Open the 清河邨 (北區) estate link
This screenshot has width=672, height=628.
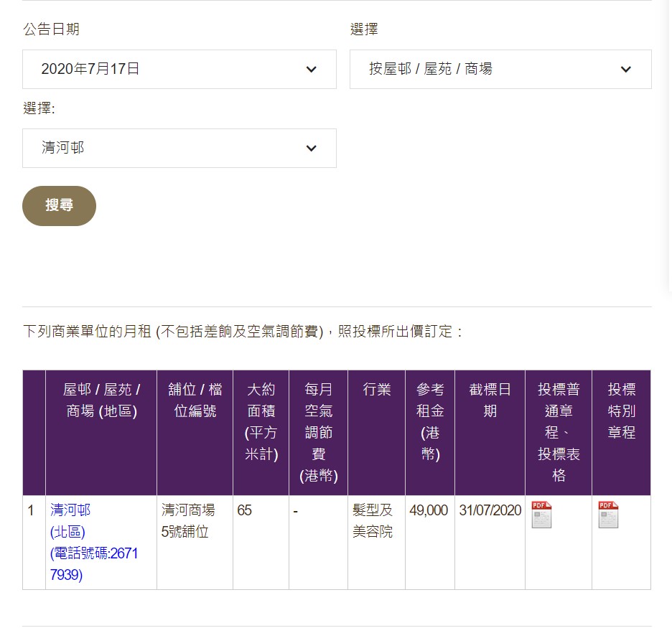94,543
